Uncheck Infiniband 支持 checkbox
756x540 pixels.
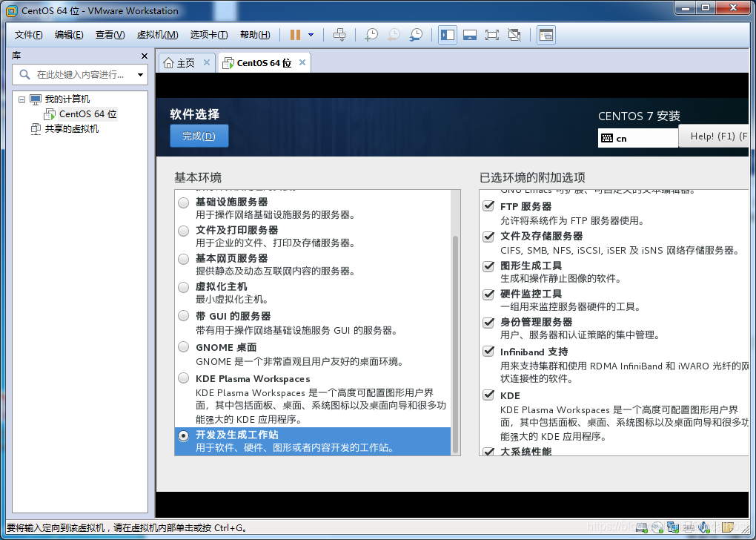(x=488, y=351)
